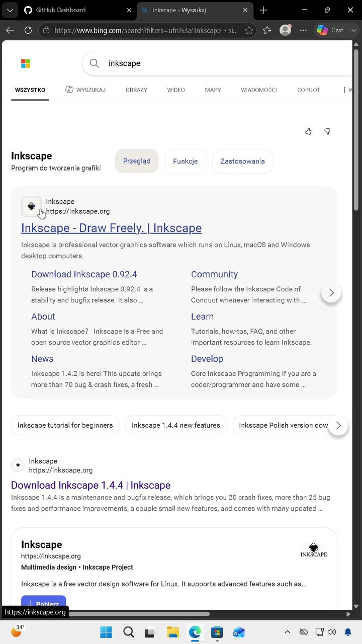Click the cloud sync tray icon
The width and height of the screenshot is (362, 644).
tap(303, 632)
